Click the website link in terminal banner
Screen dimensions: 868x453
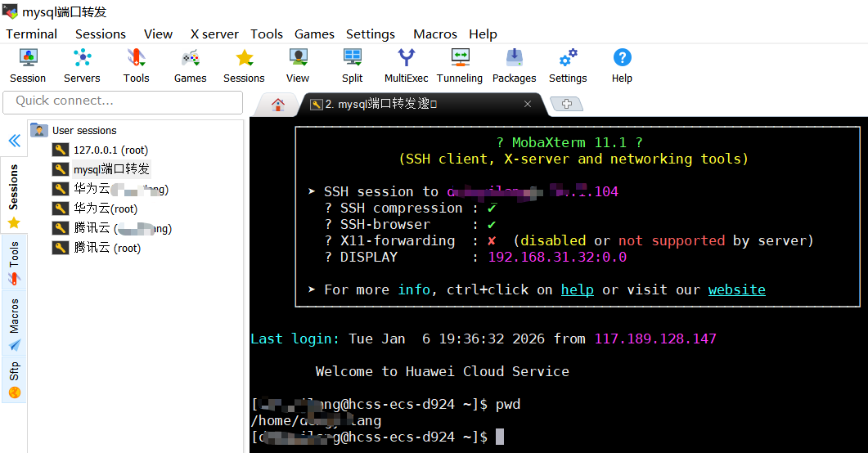(737, 289)
